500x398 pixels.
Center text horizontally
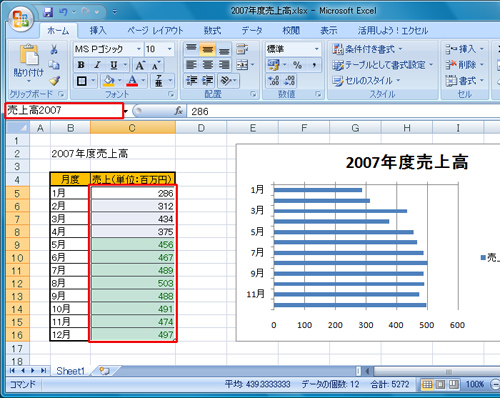pos(207,65)
